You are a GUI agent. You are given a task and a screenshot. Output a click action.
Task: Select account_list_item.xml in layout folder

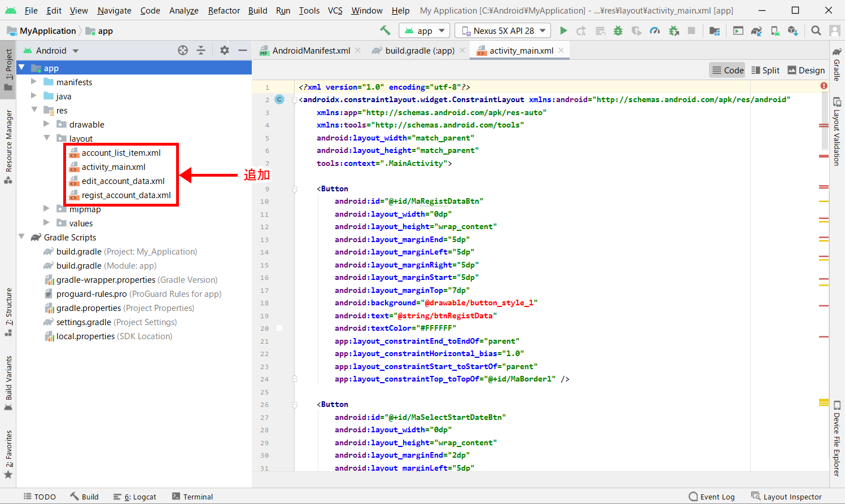[x=121, y=152]
